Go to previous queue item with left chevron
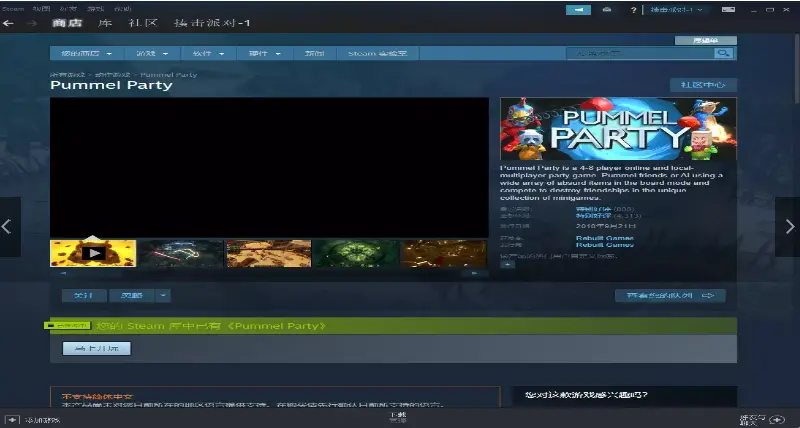 pyautogui.click(x=10, y=226)
